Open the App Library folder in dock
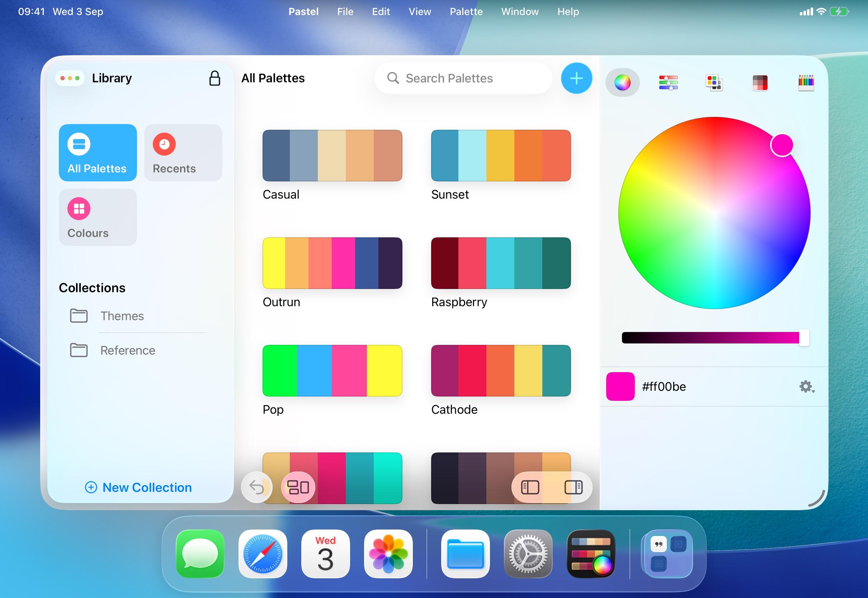The height and width of the screenshot is (598, 868). coord(668,554)
